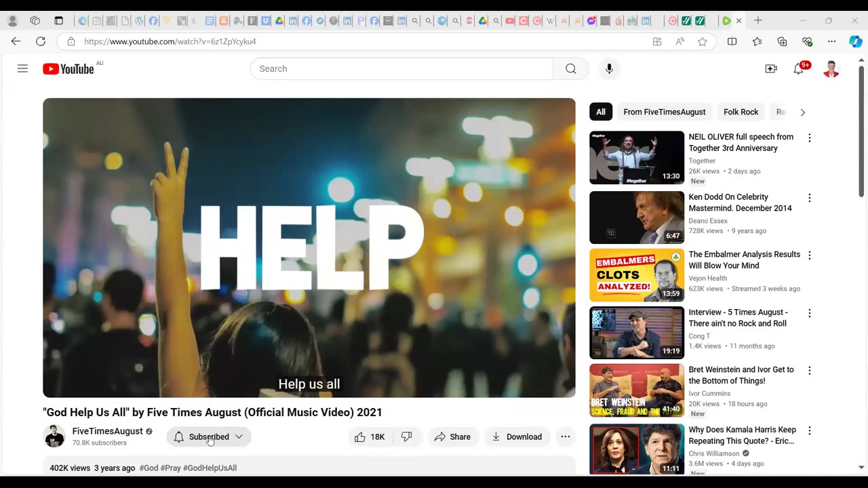This screenshot has width=868, height=488.
Task: Open Why Does Kamala Harris thumbnail
Action: [637, 449]
